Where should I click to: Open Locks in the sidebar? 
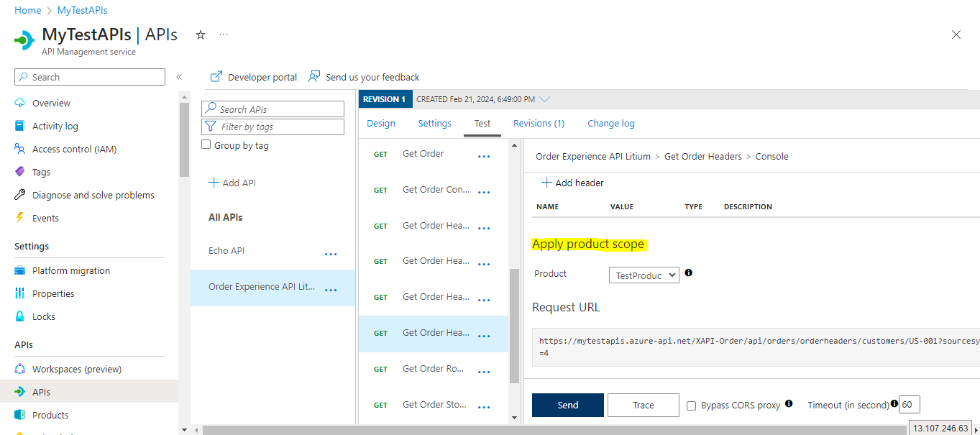pyautogui.click(x=44, y=316)
